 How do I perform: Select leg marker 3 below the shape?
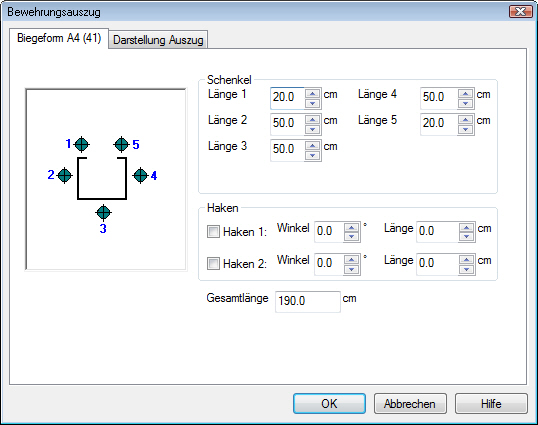coord(103,213)
